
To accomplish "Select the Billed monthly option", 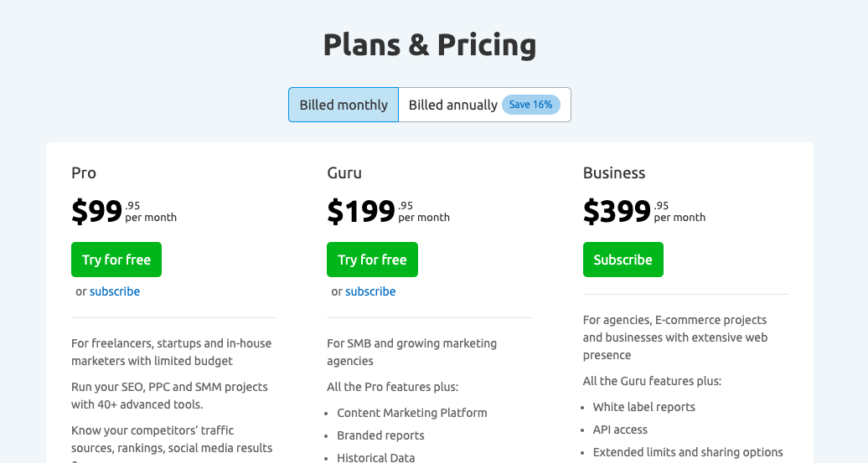I will (x=344, y=105).
